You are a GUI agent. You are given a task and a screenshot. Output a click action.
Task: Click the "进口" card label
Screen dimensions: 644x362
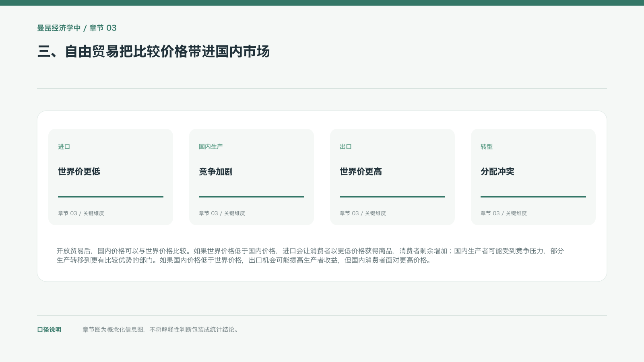click(64, 147)
